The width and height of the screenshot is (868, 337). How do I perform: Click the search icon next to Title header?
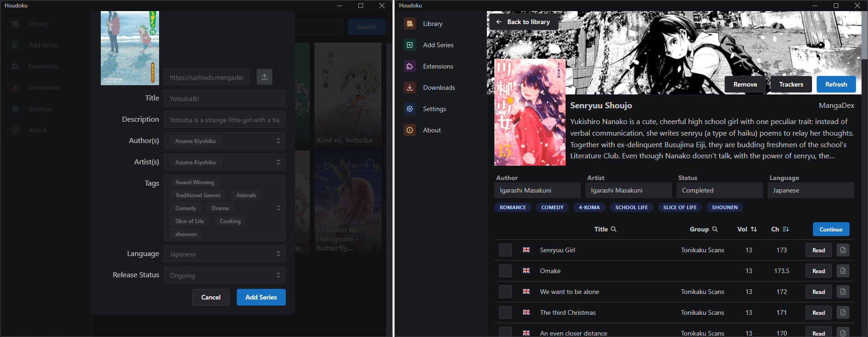click(x=614, y=229)
